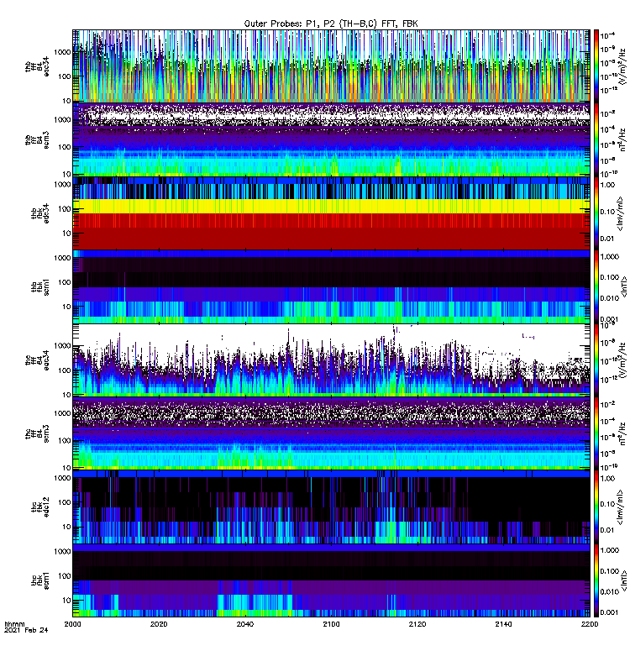Click the 'thc fff 64 scm3' y-axis label
630x672 pixels.
pyautogui.click(x=37, y=433)
